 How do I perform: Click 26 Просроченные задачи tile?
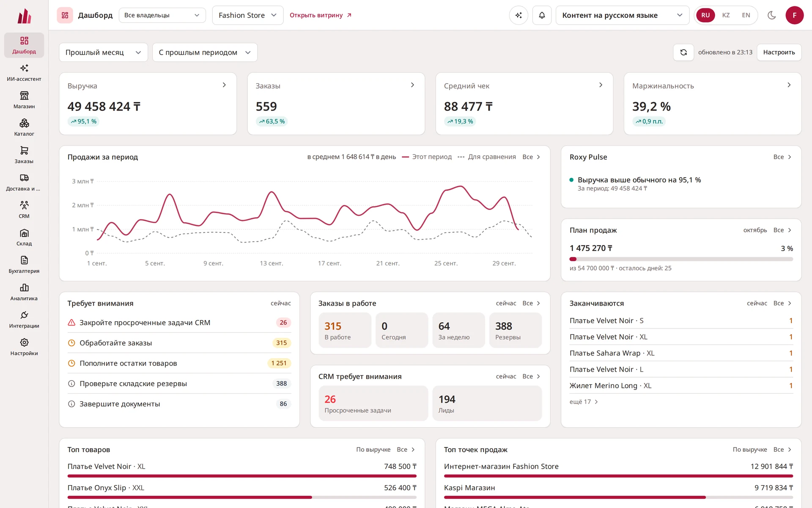coord(373,403)
